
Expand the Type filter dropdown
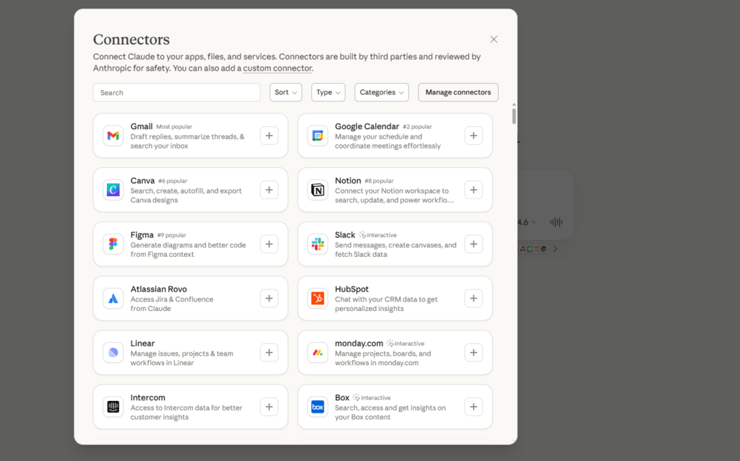click(327, 92)
